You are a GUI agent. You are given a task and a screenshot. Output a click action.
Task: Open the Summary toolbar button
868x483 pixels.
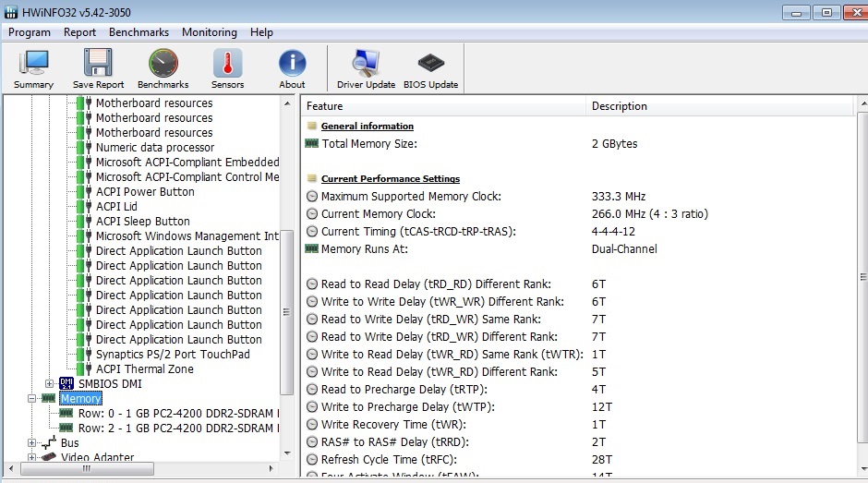(x=33, y=68)
